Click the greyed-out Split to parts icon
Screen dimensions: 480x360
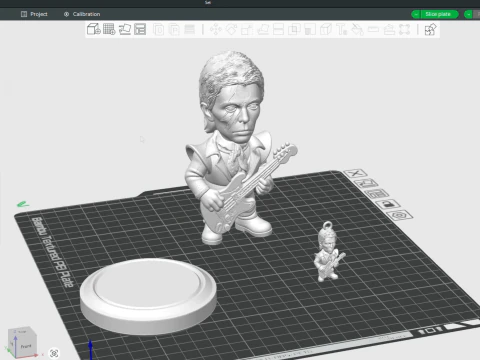(x=174, y=30)
